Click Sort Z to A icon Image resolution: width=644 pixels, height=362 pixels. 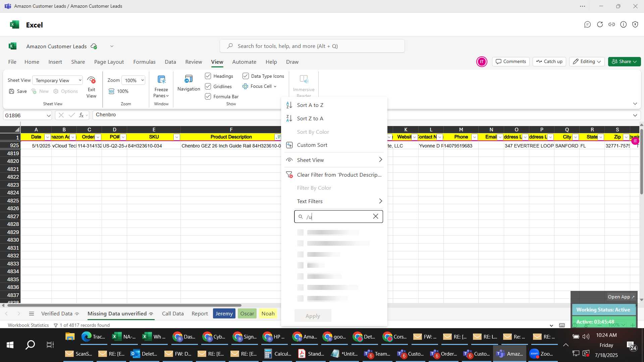[x=289, y=118]
